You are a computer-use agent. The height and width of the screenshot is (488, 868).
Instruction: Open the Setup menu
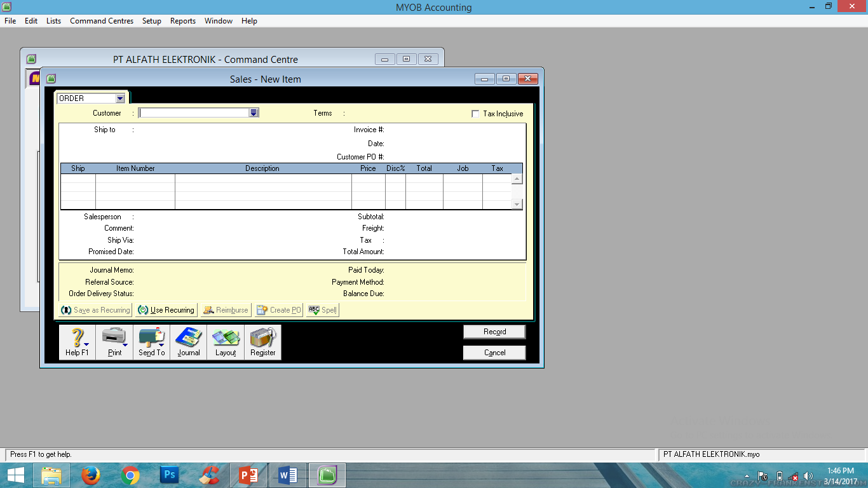152,21
